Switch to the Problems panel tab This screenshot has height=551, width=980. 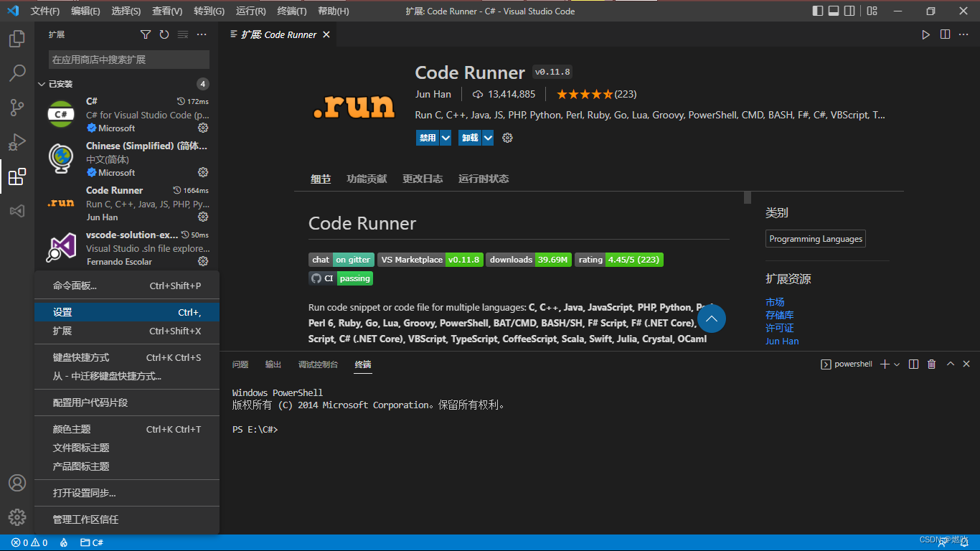240,364
